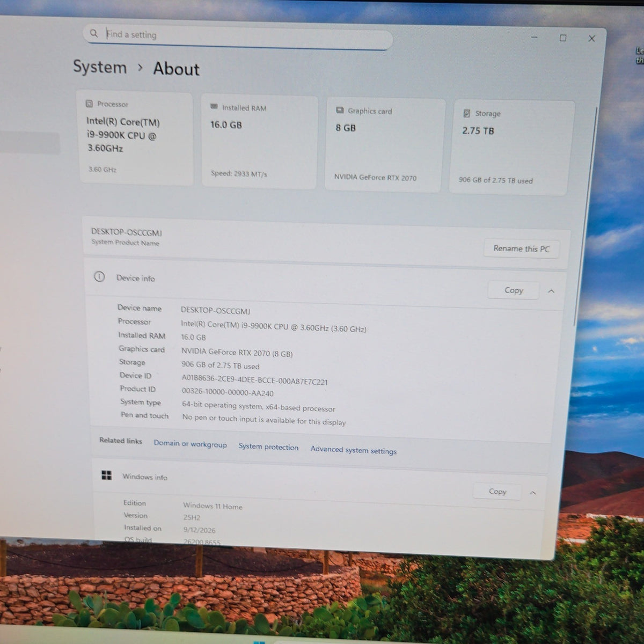
Task: Click the Storage drive icon
Action: pos(466,113)
